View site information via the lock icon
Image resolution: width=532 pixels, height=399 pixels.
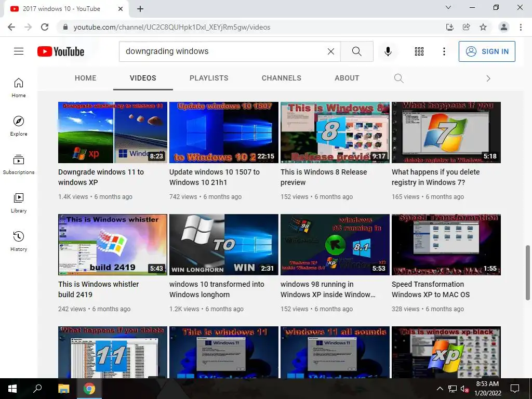[65, 27]
